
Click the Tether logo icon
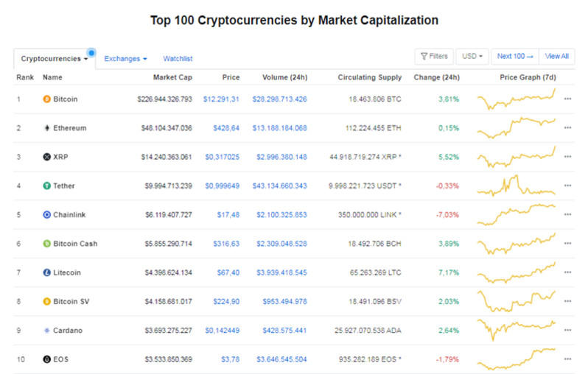[47, 186]
